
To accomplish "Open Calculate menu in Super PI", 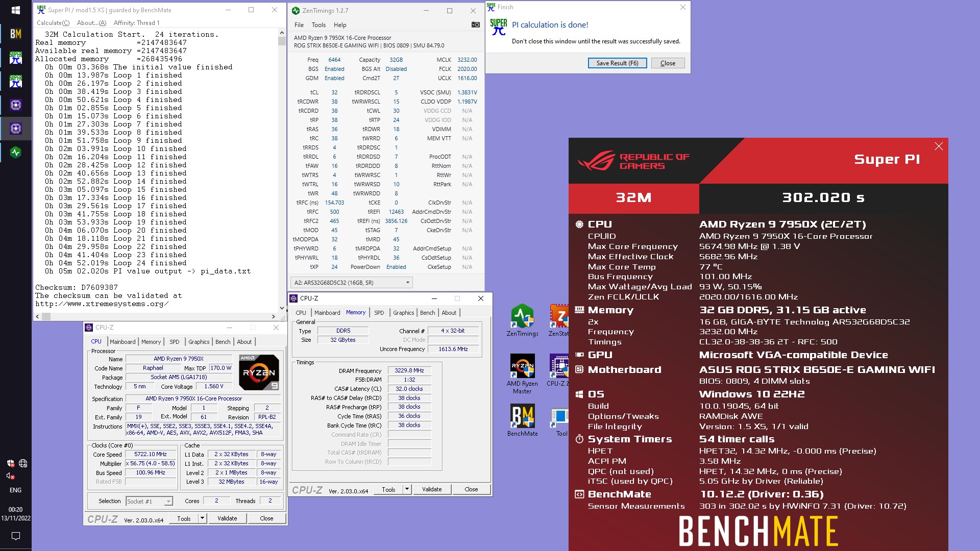I will (53, 23).
